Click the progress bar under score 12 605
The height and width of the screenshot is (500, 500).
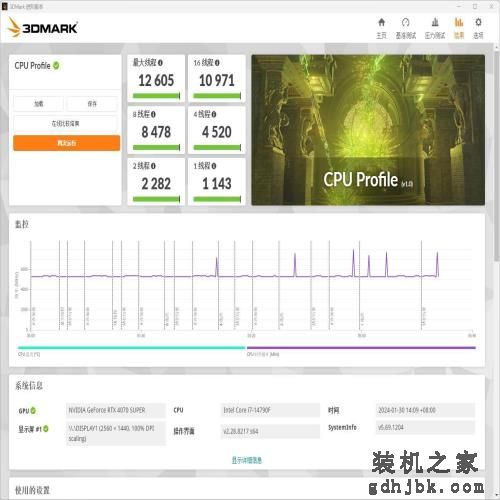(x=156, y=96)
